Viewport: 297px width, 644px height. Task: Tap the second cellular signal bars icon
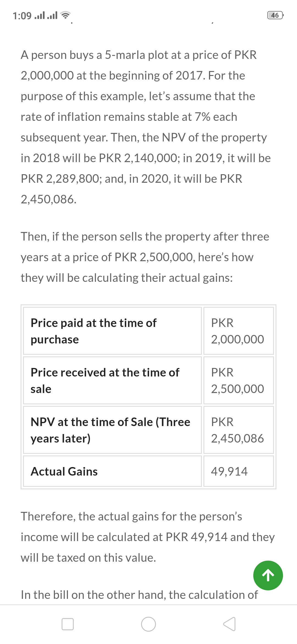pos(52,15)
